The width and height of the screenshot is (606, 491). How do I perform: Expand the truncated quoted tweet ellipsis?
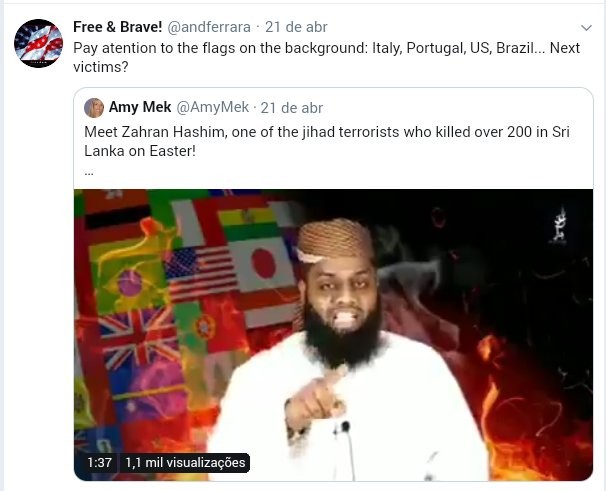pyautogui.click(x=89, y=172)
